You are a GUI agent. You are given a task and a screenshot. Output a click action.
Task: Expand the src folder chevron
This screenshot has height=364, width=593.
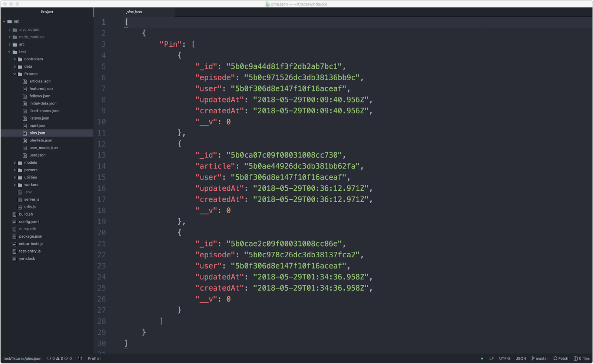(10, 44)
